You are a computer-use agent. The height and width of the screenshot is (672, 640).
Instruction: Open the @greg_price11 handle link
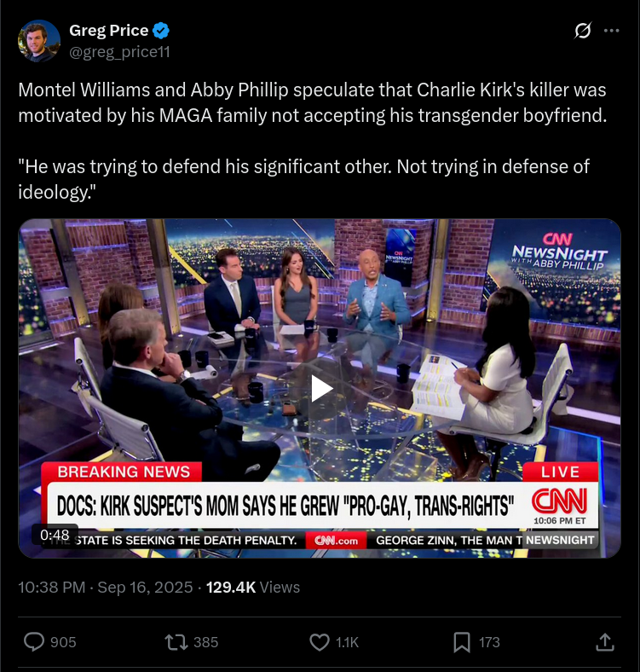119,52
